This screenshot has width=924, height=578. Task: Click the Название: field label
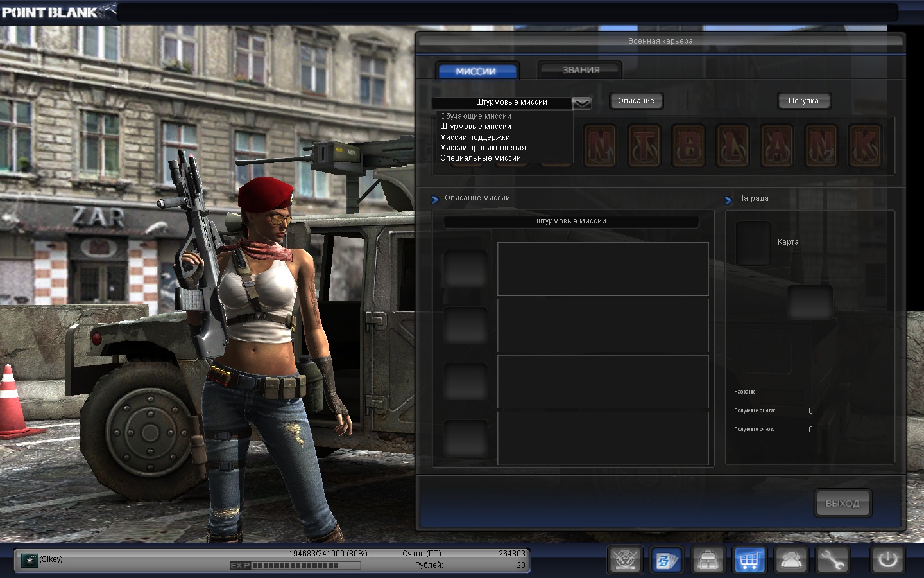click(746, 392)
